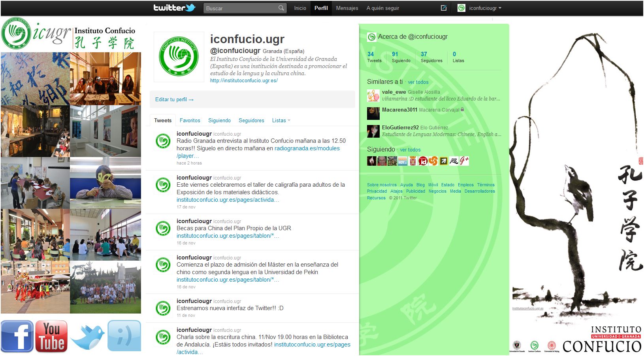Click the red 'id' avatar in Siguiendo

click(423, 161)
